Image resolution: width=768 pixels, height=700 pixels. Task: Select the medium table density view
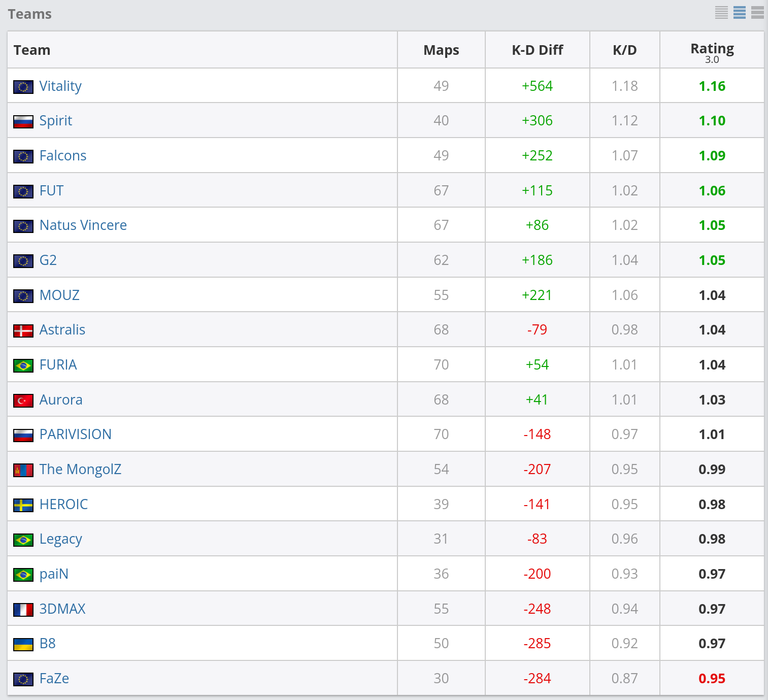click(x=740, y=13)
